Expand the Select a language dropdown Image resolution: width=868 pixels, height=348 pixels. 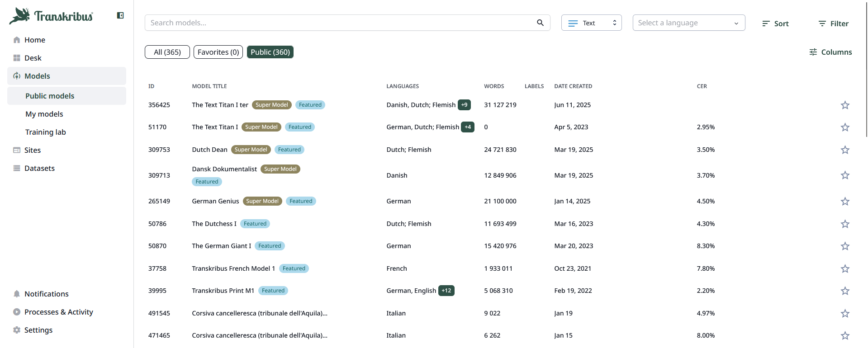pyautogui.click(x=688, y=23)
